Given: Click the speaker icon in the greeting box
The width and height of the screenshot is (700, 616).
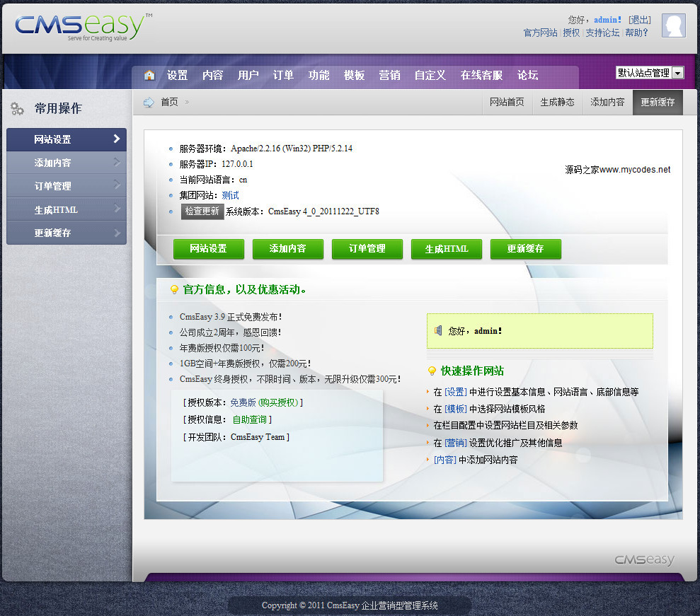Looking at the screenshot, I should click(x=438, y=330).
